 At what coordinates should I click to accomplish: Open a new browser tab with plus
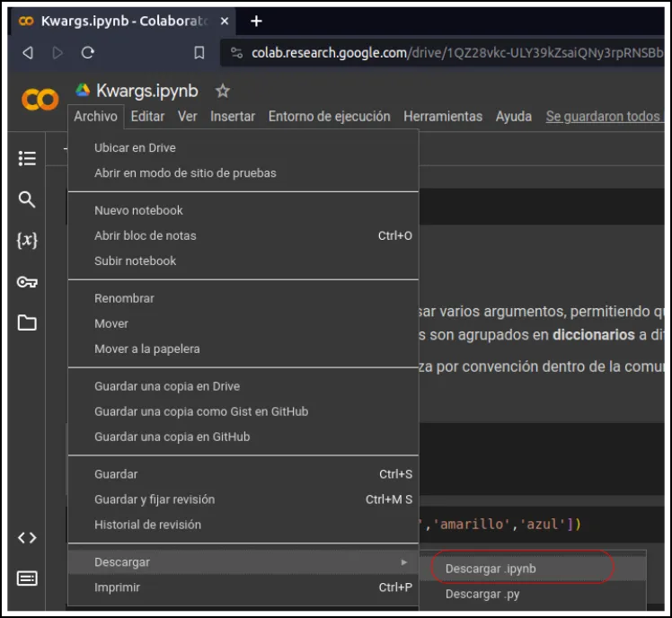[256, 21]
